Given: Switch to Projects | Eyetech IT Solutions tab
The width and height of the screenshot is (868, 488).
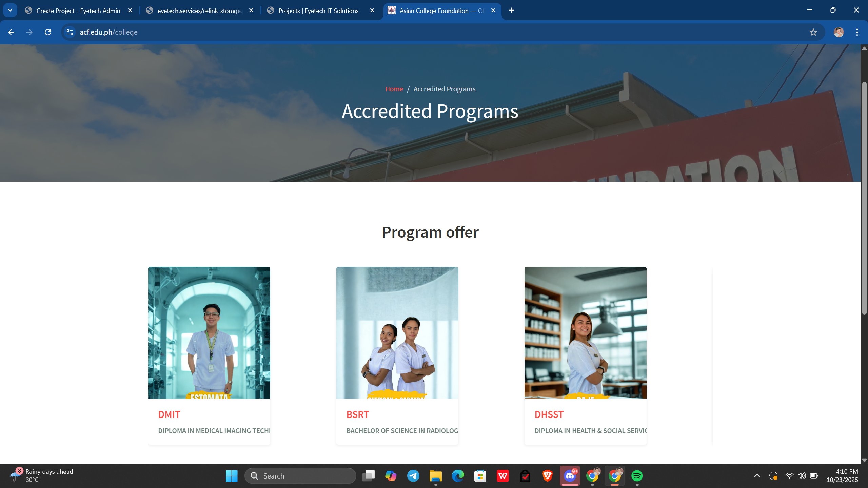Looking at the screenshot, I should [x=318, y=11].
